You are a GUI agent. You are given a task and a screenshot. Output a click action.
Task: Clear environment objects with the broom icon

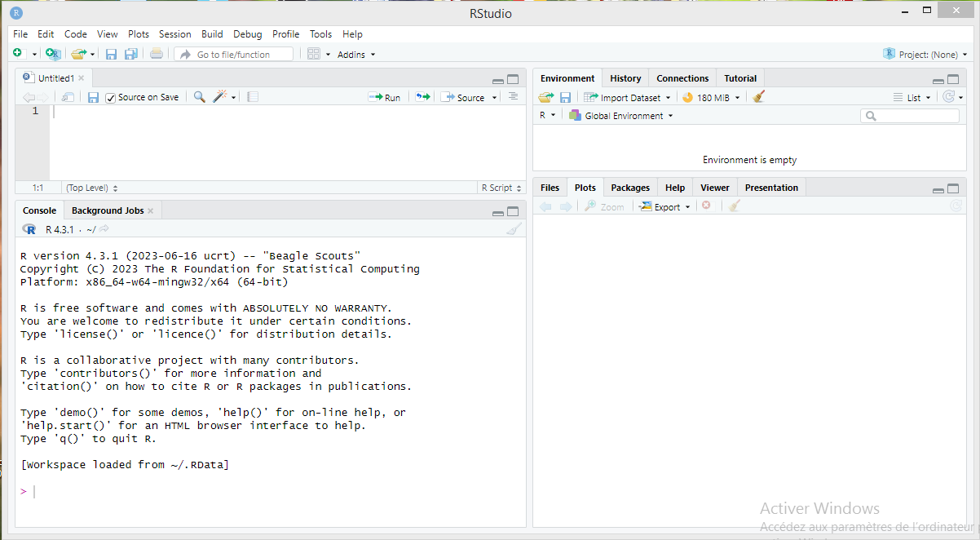759,97
